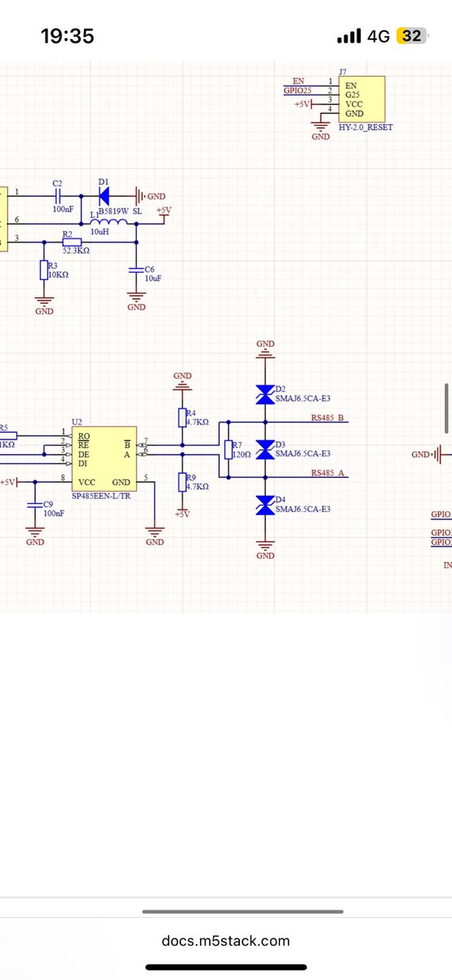Tap the 4.7KΩ value beside R4

(x=197, y=422)
